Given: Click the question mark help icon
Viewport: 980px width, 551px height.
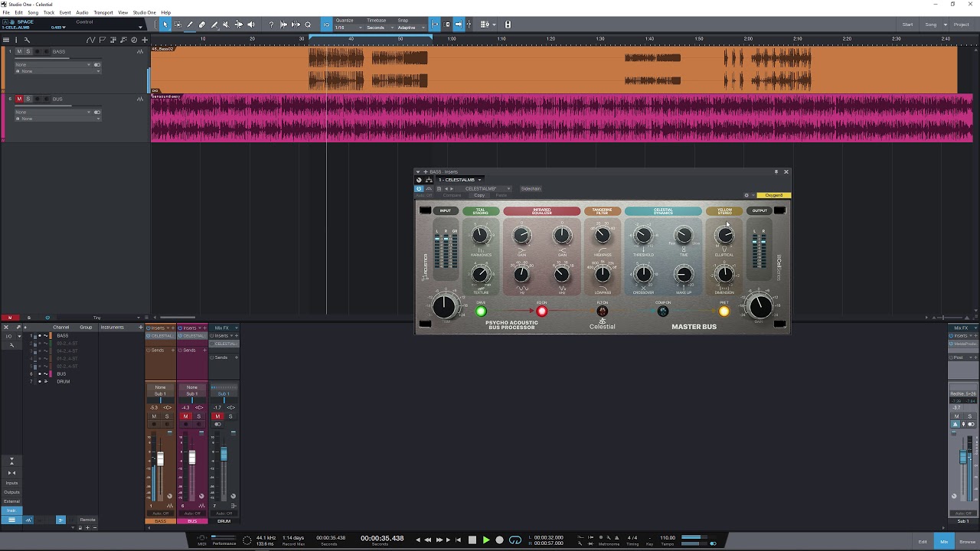Looking at the screenshot, I should (x=271, y=24).
